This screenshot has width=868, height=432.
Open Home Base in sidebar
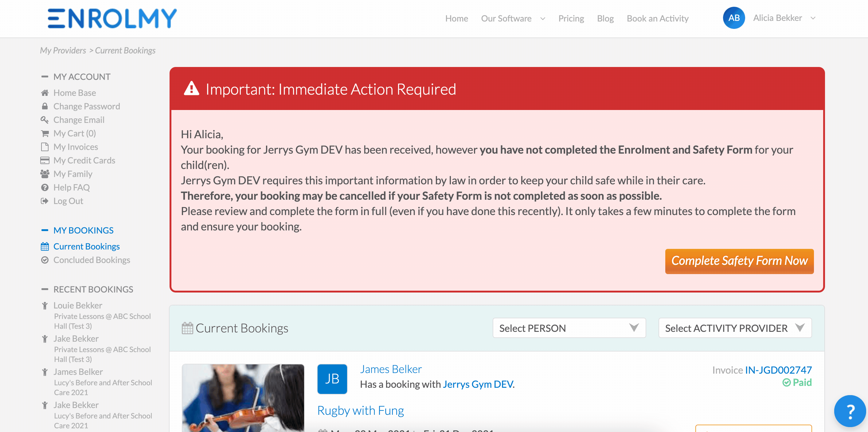[x=74, y=93]
